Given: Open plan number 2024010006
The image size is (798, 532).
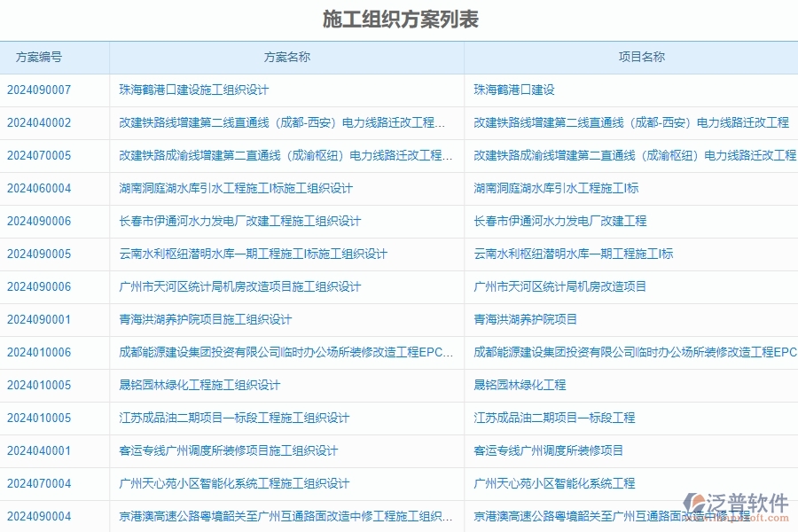Looking at the screenshot, I should [39, 352].
